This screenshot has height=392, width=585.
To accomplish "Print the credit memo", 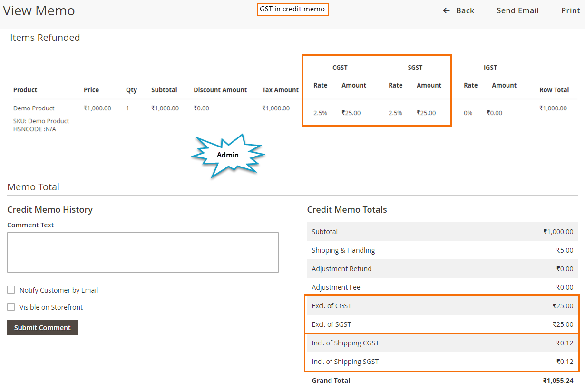I will [570, 10].
